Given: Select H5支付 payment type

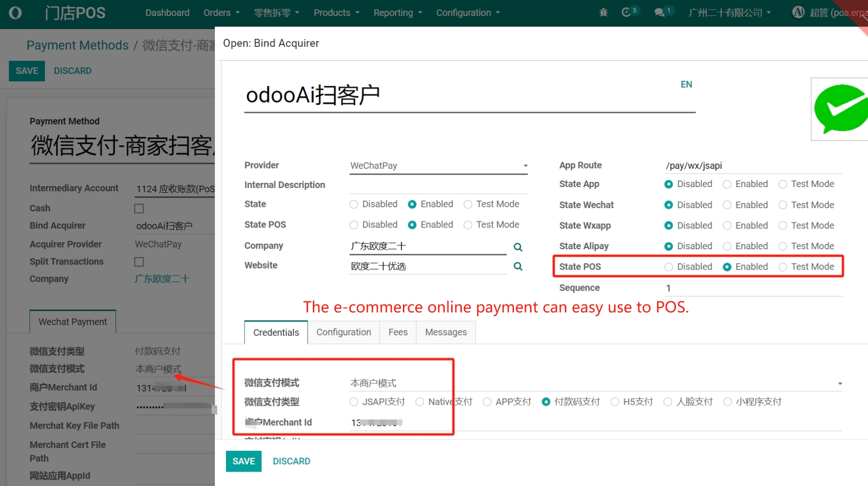Looking at the screenshot, I should (615, 402).
